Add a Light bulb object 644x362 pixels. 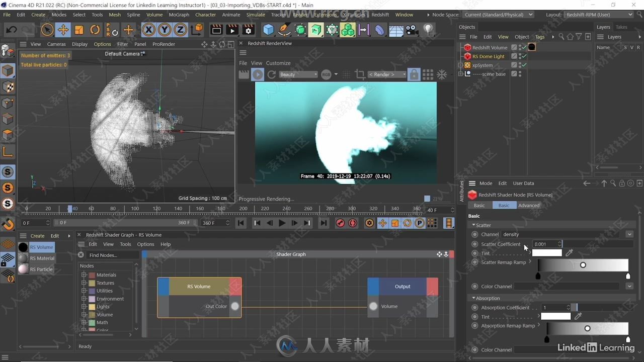(428, 30)
